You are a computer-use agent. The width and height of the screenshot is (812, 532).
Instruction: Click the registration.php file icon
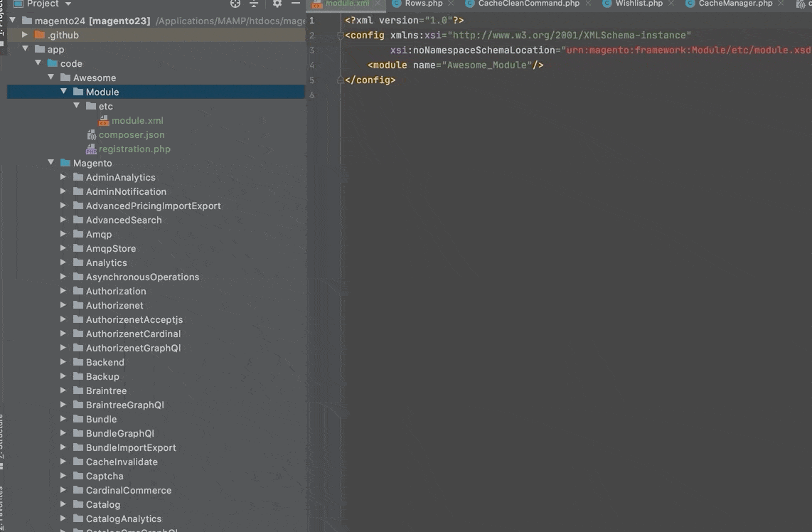coord(91,149)
